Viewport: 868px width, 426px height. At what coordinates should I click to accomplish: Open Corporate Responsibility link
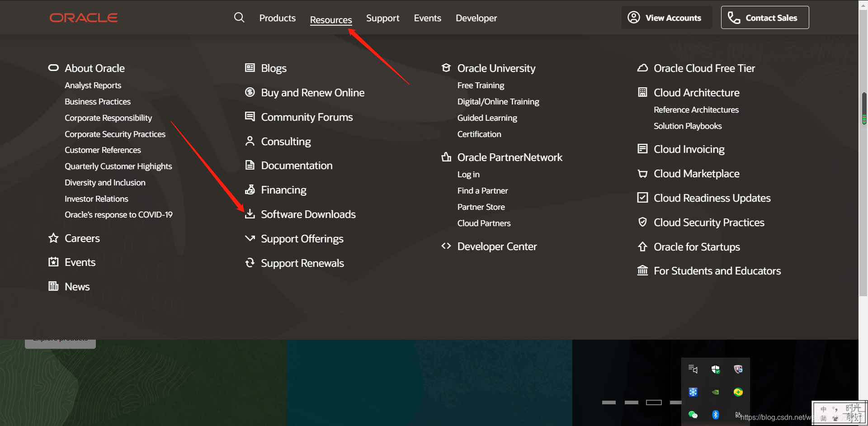pyautogui.click(x=108, y=118)
